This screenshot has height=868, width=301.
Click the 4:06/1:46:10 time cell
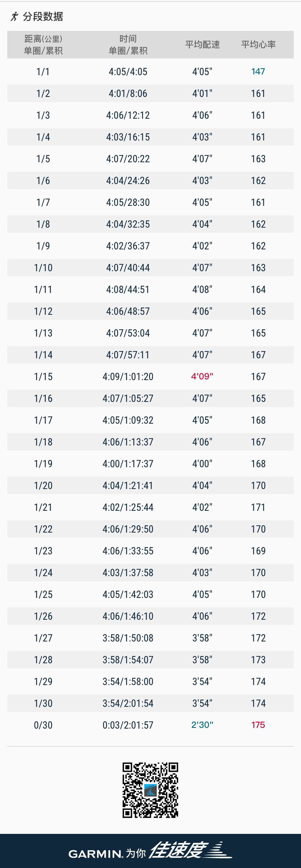pyautogui.click(x=128, y=616)
